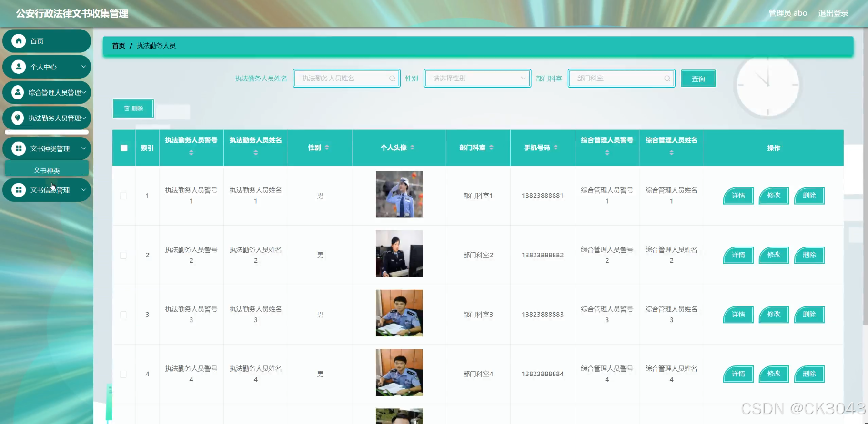Tick the checkbox for row 2
The width and height of the screenshot is (868, 424).
pyautogui.click(x=123, y=255)
